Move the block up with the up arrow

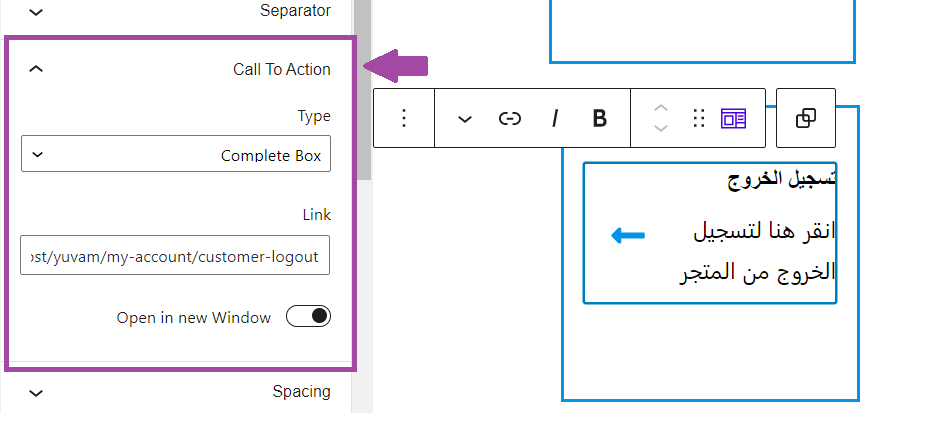click(660, 109)
